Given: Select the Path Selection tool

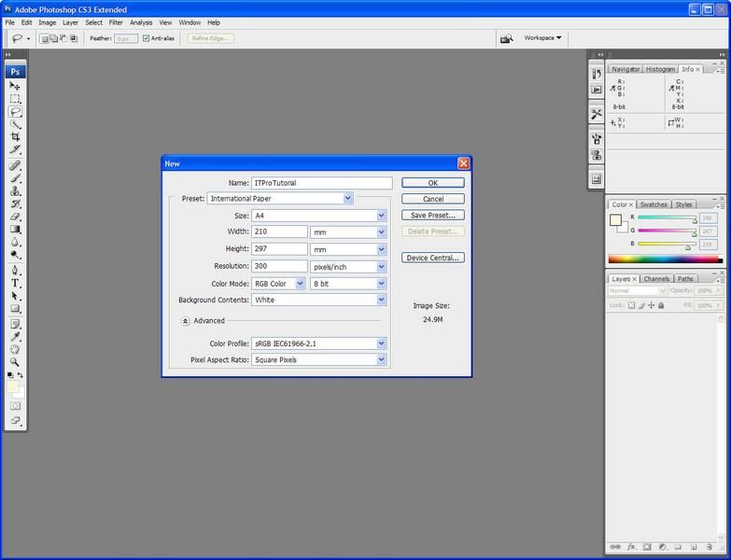Looking at the screenshot, I should coord(15,296).
